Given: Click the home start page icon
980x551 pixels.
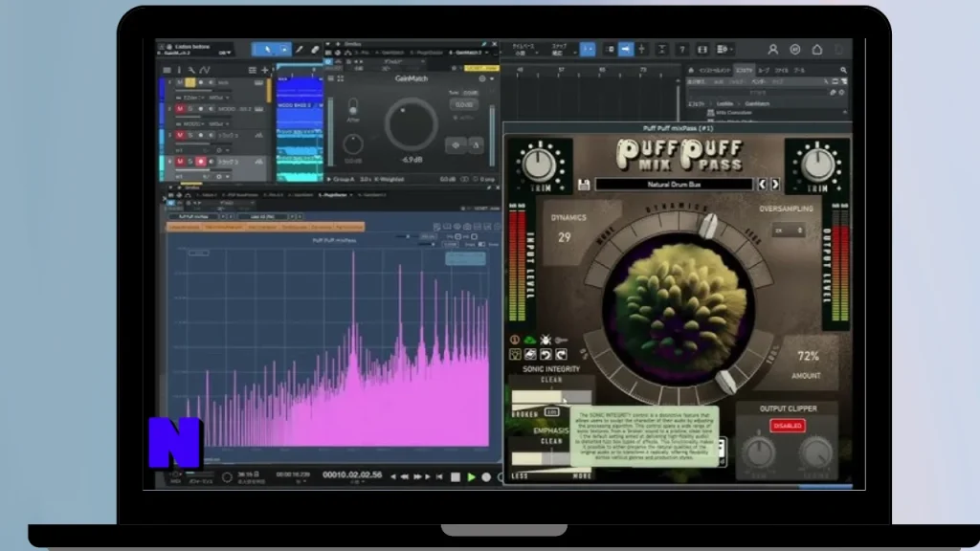Looking at the screenshot, I should 817,50.
